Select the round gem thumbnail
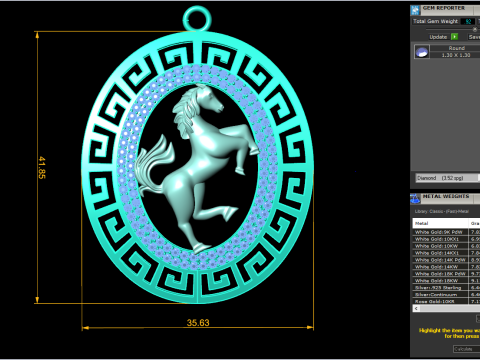Image resolution: width=480 pixels, height=360 pixels. pyautogui.click(x=422, y=52)
